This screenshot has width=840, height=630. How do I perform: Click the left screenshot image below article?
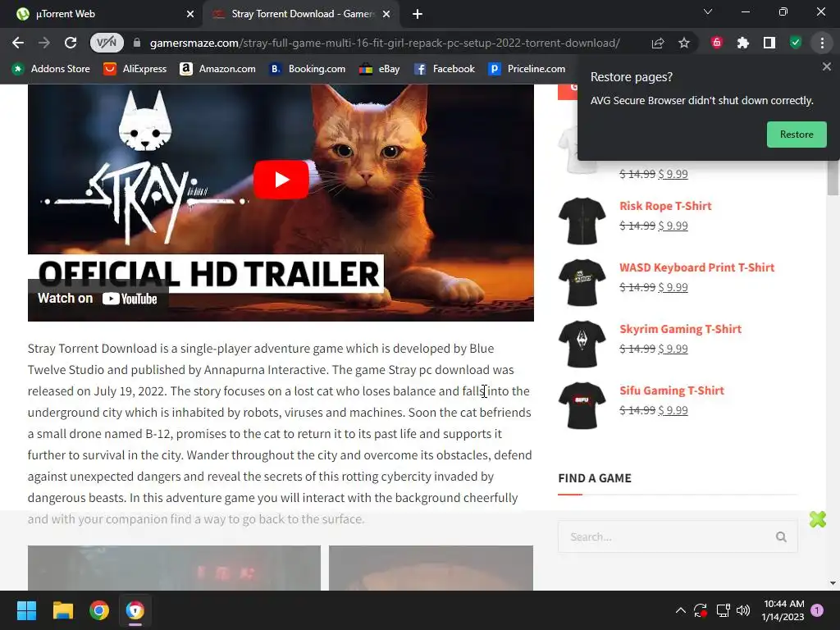point(174,568)
